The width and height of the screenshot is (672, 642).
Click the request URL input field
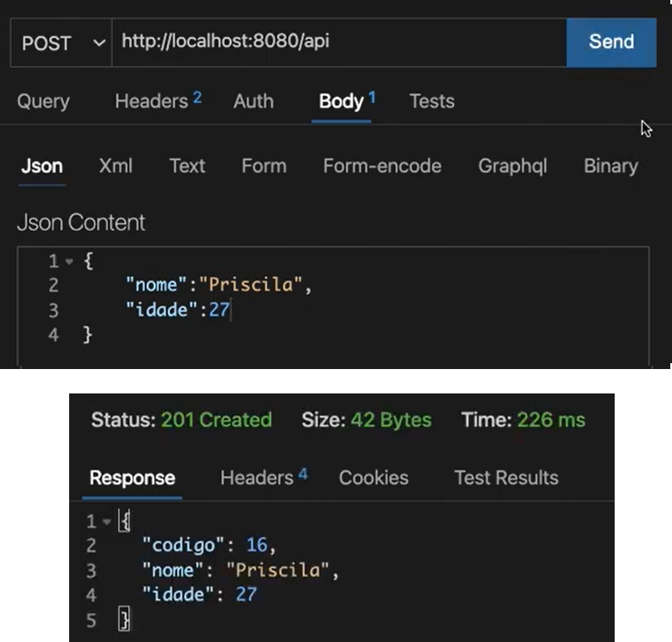coord(337,40)
